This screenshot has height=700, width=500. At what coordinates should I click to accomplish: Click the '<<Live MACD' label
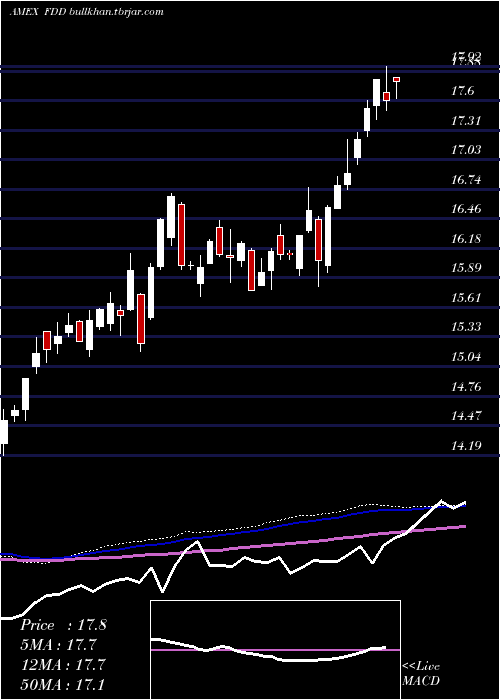click(421, 674)
